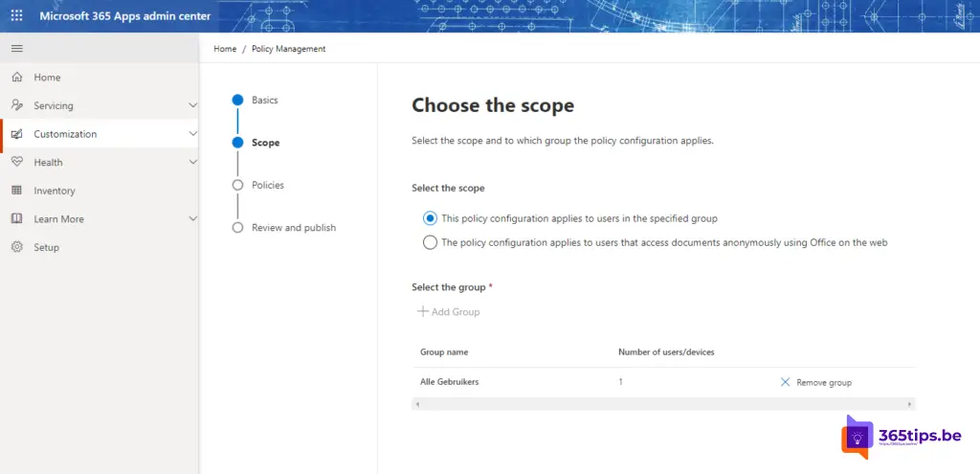Click the Health heart icon
This screenshot has height=474, width=980.
[x=17, y=162]
